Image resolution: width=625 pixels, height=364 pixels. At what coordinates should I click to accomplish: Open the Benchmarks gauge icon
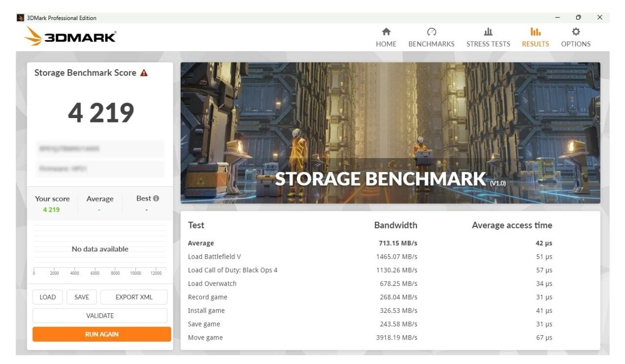pos(431,32)
